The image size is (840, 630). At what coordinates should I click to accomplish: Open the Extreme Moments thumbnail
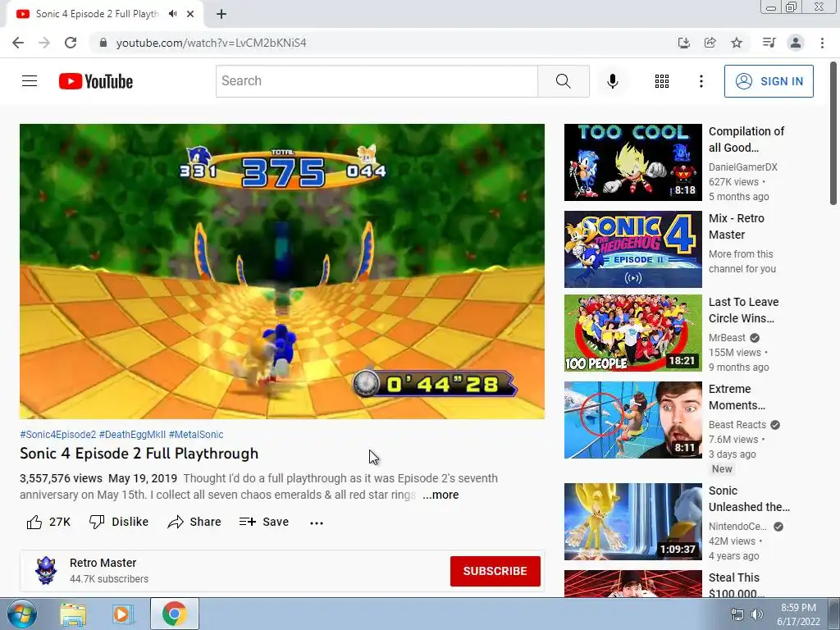(632, 420)
